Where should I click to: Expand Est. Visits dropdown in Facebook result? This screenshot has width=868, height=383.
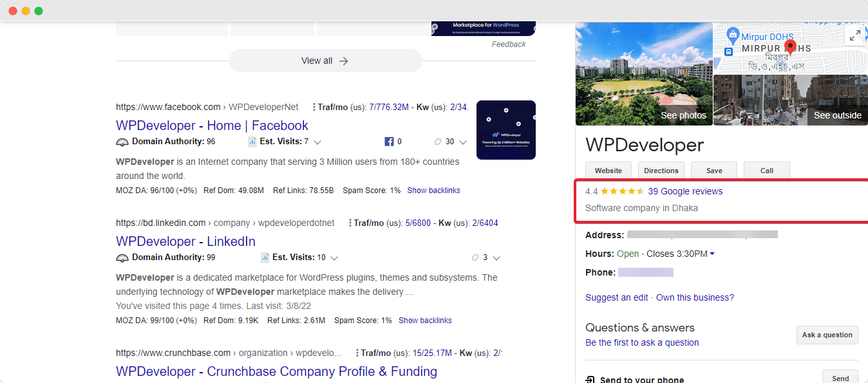317,142
